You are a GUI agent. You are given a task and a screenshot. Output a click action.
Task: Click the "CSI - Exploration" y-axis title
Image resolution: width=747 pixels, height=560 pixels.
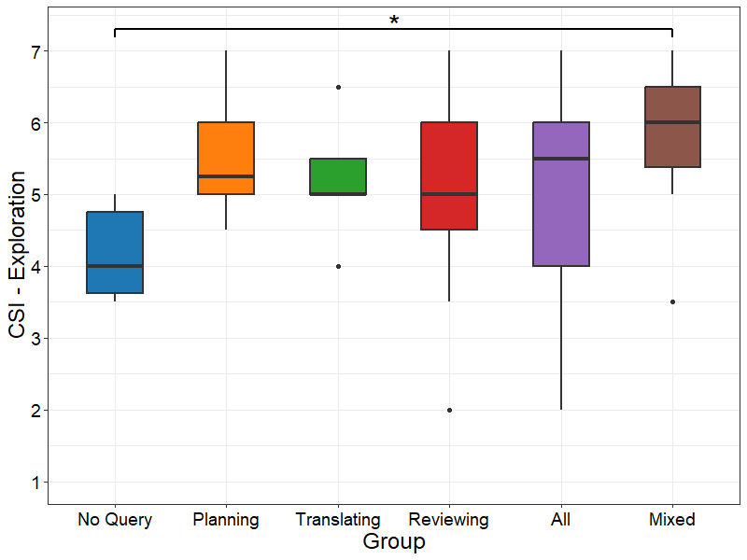tap(18, 266)
